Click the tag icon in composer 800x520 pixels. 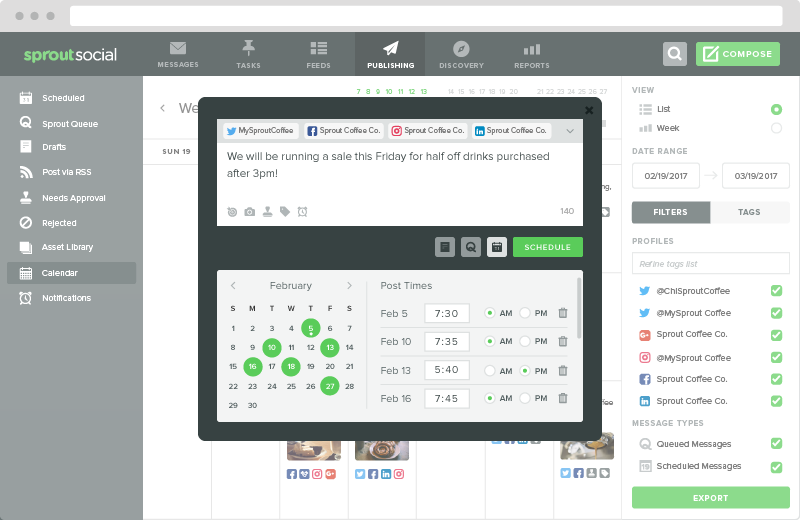click(285, 211)
